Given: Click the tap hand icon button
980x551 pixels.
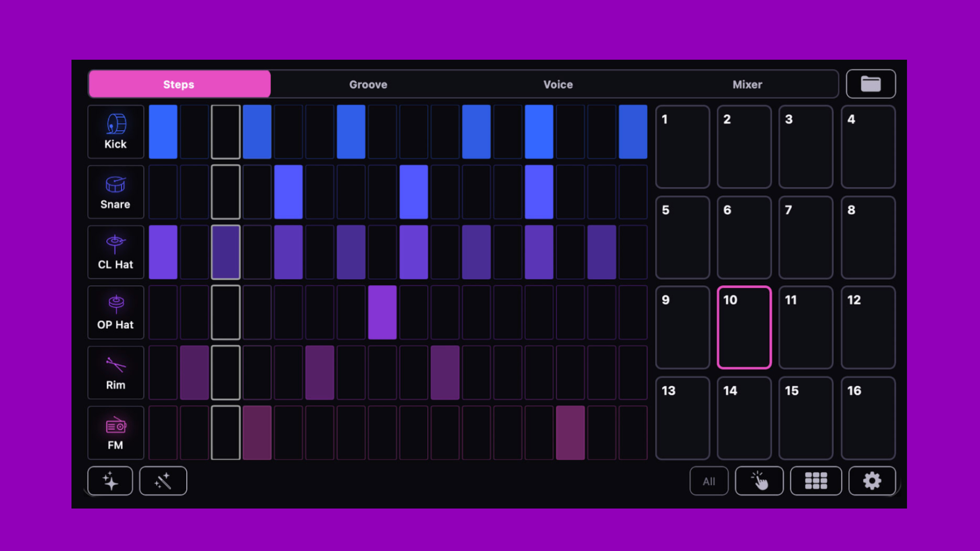Looking at the screenshot, I should click(x=759, y=481).
